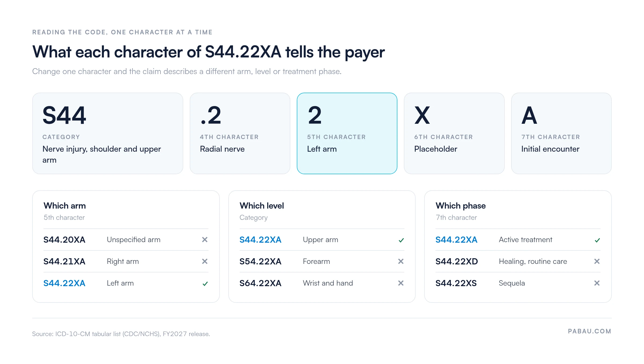Select the A Initial encounter card
This screenshot has height=364, width=644.
[561, 133]
